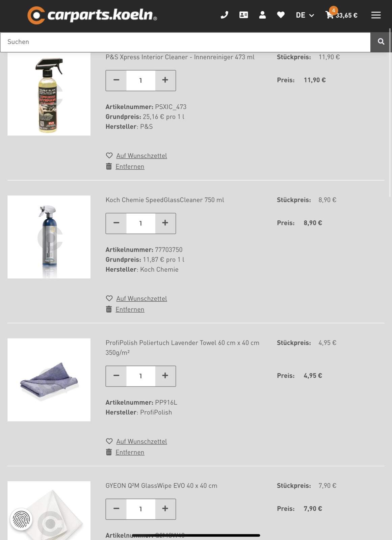Click the phone contact icon in header
Viewport: 392px width, 540px height.
(224, 15)
